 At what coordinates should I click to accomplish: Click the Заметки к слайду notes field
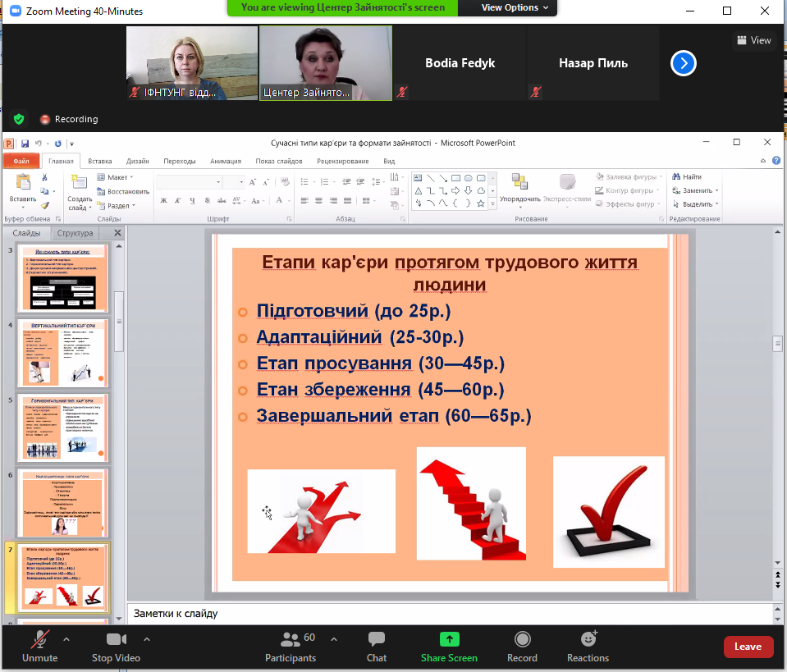pyautogui.click(x=450, y=614)
